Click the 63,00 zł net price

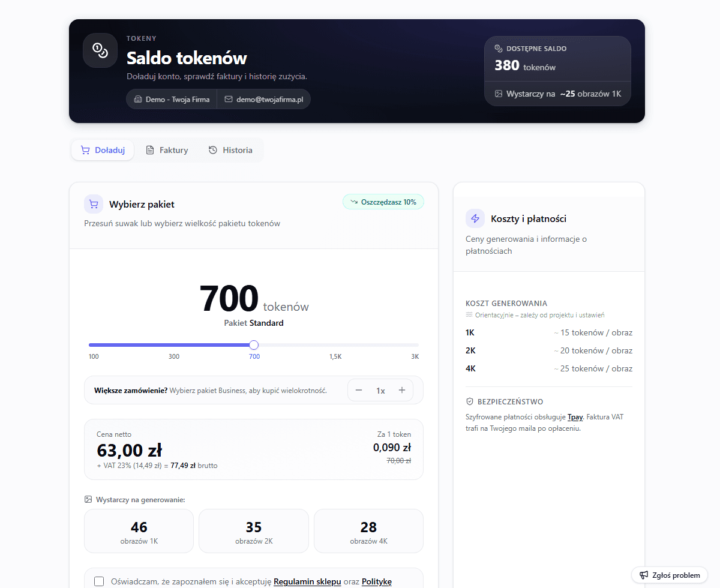[x=129, y=450]
